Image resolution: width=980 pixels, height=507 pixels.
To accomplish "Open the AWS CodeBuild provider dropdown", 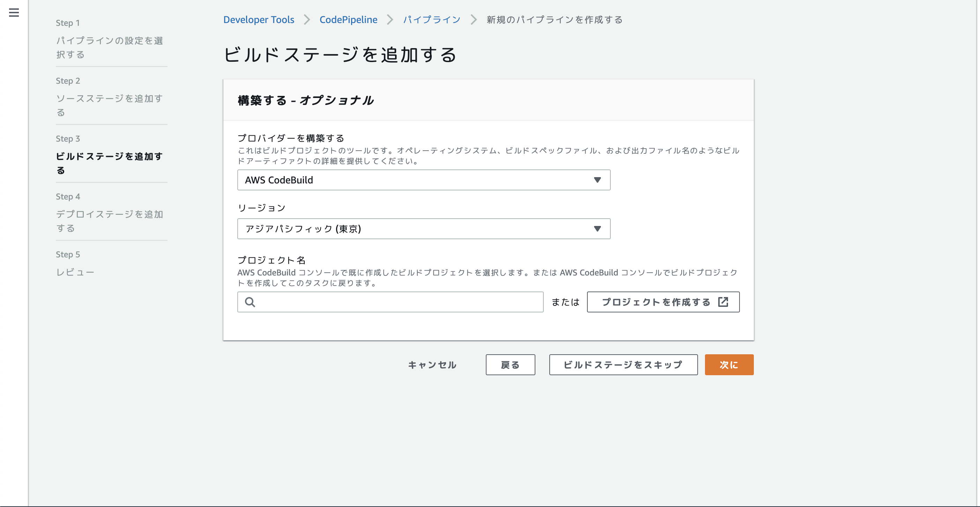I will (424, 180).
